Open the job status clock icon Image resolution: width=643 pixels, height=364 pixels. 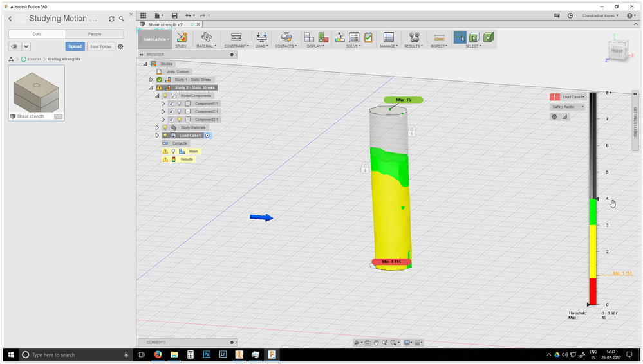(x=570, y=15)
